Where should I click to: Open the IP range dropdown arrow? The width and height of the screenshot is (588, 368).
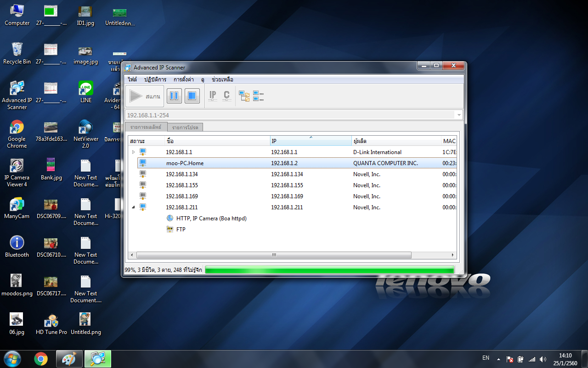[458, 115]
